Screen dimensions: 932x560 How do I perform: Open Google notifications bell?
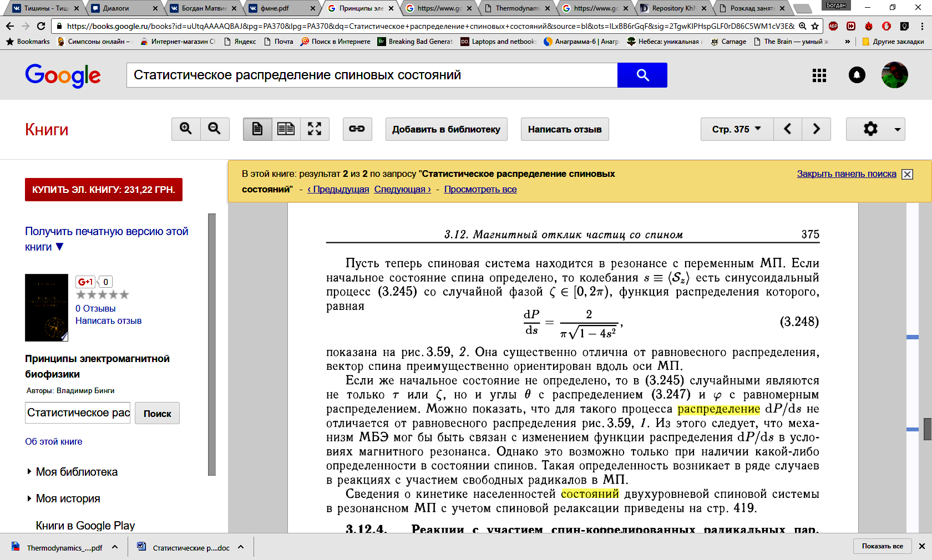coord(857,75)
